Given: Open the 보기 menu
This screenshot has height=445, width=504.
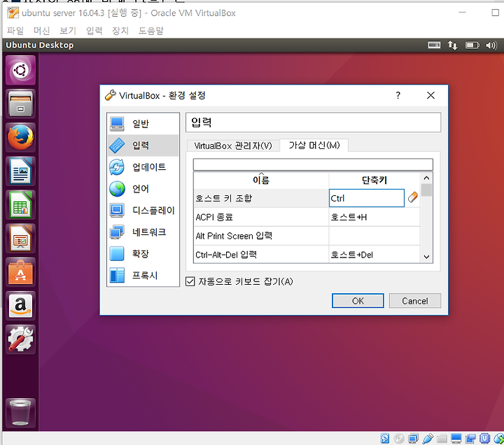Looking at the screenshot, I should [x=68, y=31].
